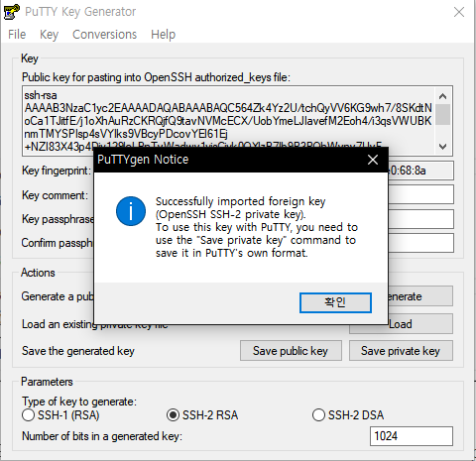Click the 'Number of bits in a generated key:' label
476x461 pixels.
pyautogui.click(x=102, y=436)
